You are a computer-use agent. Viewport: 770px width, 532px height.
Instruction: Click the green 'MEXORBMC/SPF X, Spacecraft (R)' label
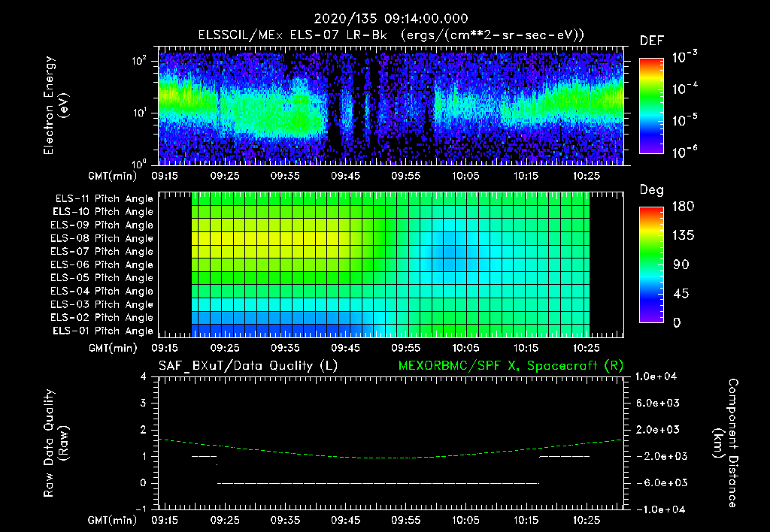[511, 366]
